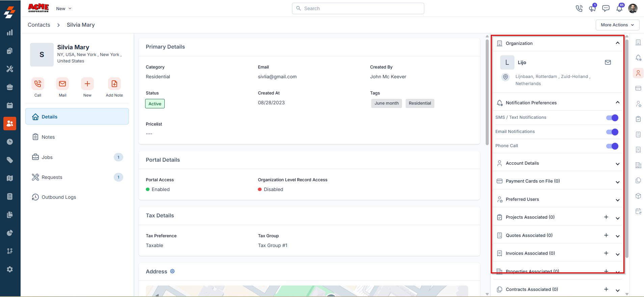
Task: Click add plus for Quotes Associated
Action: click(606, 235)
